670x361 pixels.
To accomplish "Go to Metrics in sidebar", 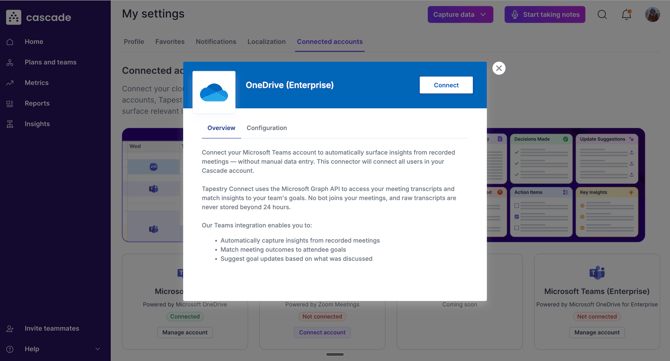I will tap(36, 83).
